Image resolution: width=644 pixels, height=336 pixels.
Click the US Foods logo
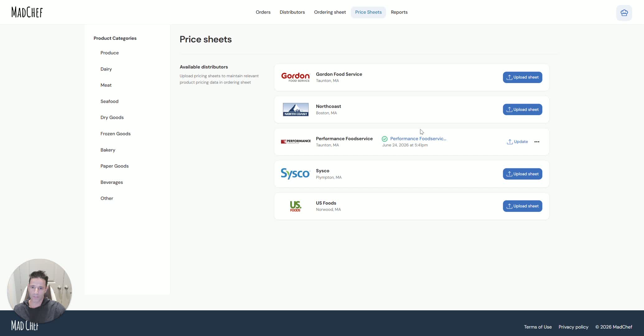[x=295, y=206]
